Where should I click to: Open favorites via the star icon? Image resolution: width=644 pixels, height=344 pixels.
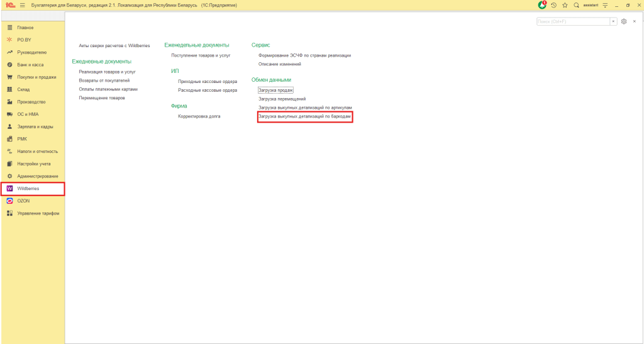[x=565, y=5]
